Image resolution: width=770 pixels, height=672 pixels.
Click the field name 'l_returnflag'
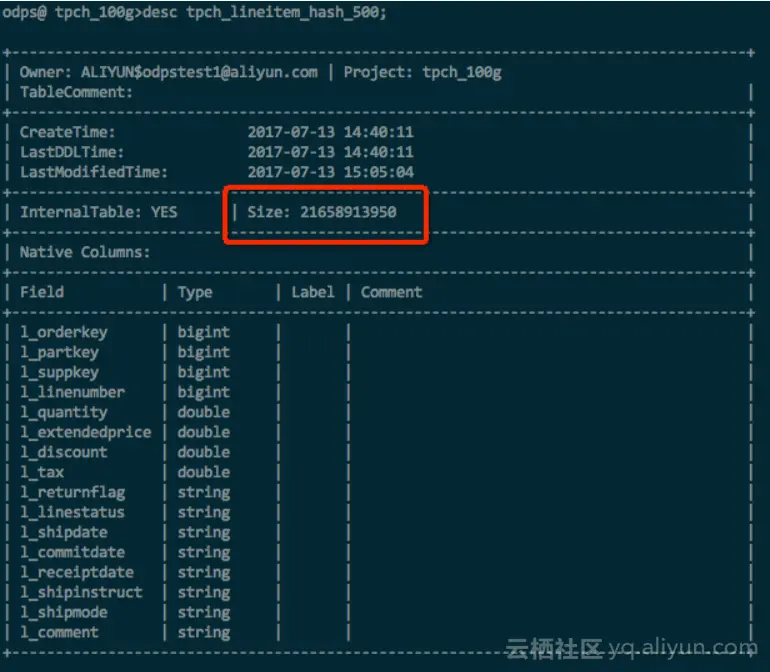click(72, 493)
